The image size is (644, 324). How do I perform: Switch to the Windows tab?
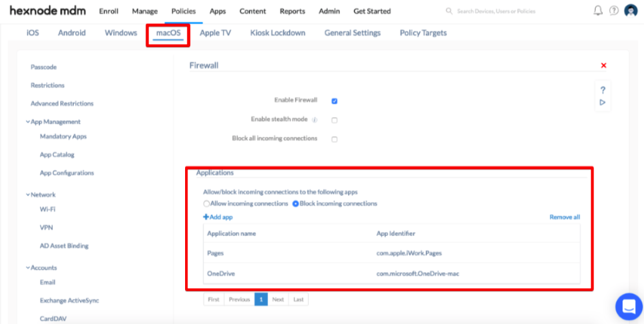click(x=121, y=33)
